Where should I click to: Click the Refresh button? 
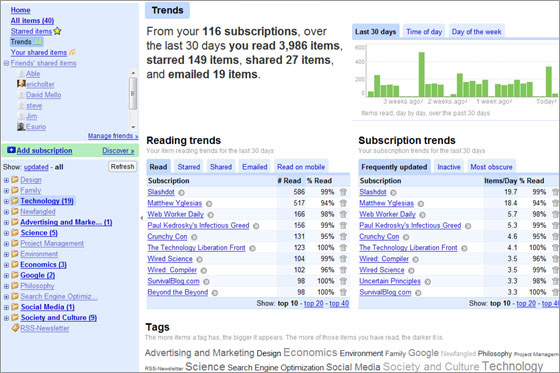[x=122, y=166]
